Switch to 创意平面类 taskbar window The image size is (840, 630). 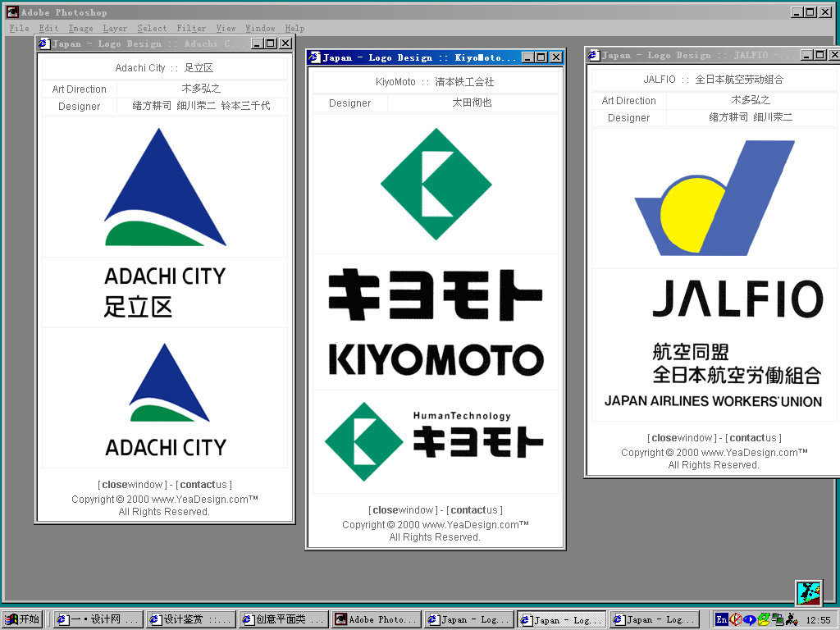click(283, 619)
